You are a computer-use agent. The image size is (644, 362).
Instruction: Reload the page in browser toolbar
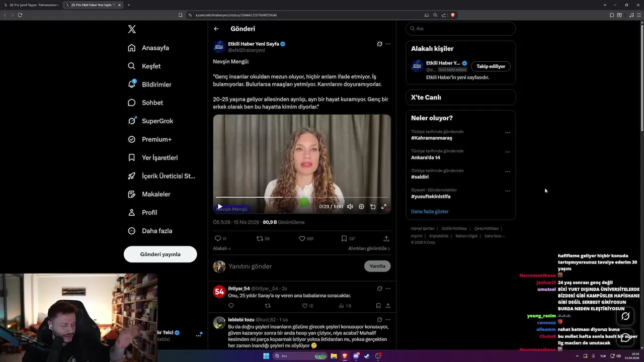pos(20,15)
